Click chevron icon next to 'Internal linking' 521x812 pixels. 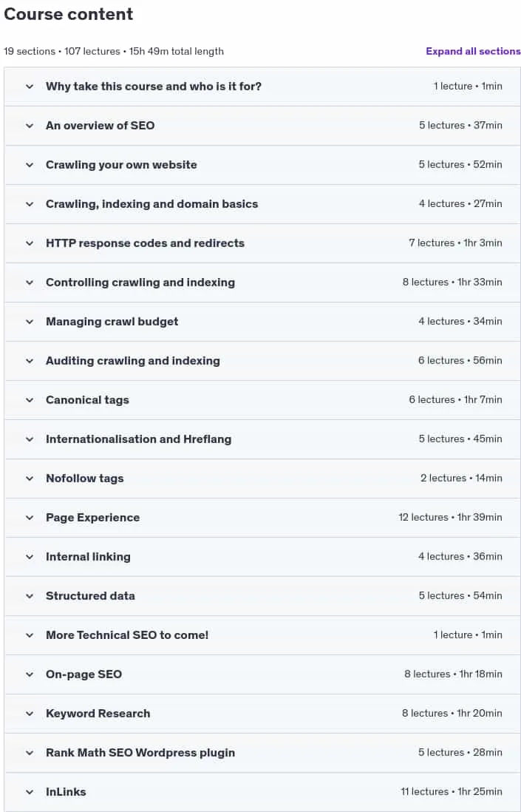(x=30, y=557)
